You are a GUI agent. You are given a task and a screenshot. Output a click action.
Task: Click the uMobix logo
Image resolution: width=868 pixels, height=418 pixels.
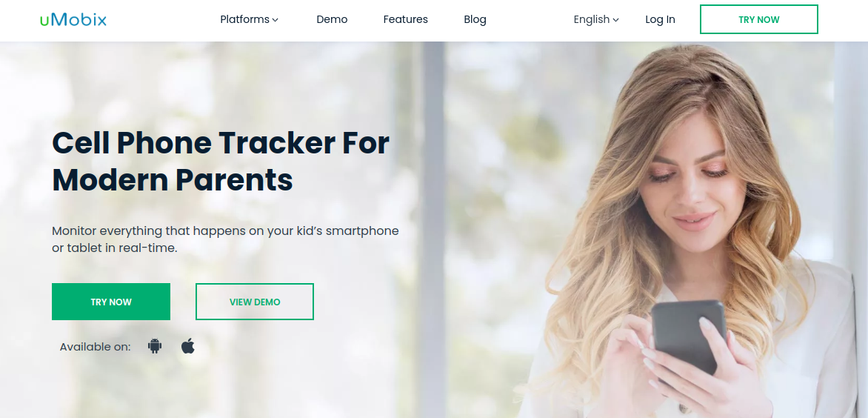pyautogui.click(x=73, y=19)
